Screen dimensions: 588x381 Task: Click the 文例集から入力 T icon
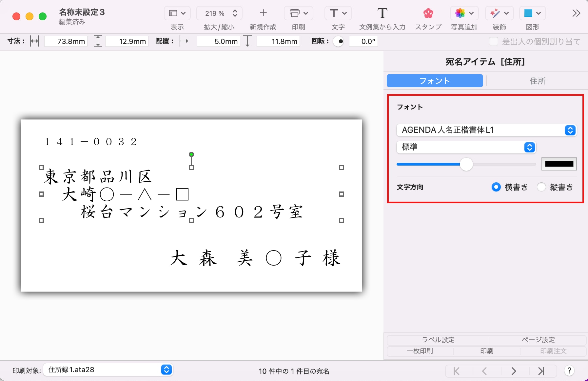382,13
